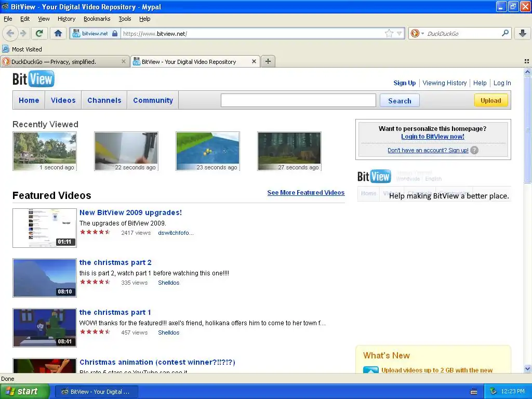Visit Shelldos under christmas part 2

(x=169, y=283)
